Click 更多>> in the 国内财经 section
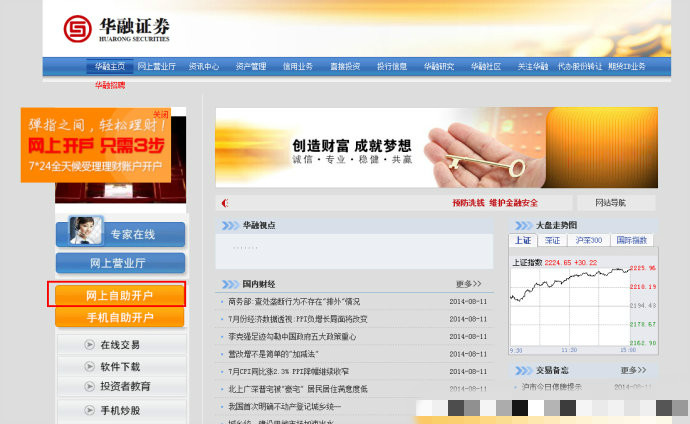The image size is (690, 424). pos(469,284)
